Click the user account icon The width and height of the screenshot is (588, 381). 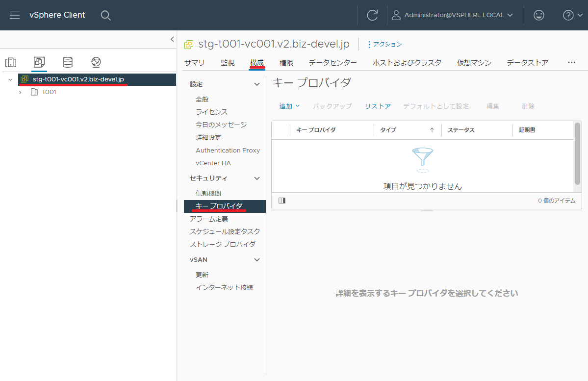click(x=396, y=15)
